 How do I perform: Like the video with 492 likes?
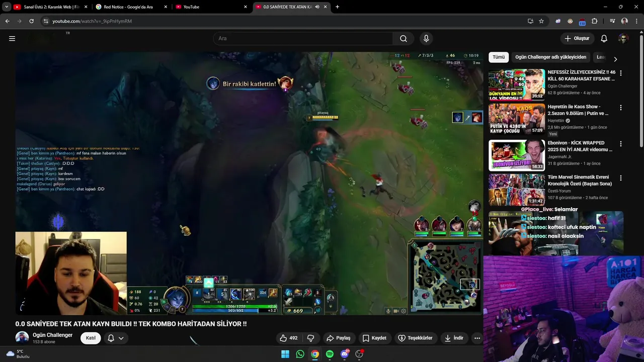pos(289,338)
